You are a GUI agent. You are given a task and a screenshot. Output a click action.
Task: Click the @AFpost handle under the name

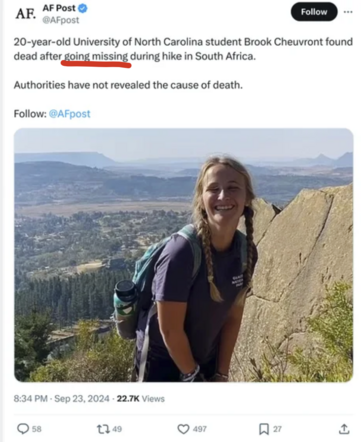(61, 20)
